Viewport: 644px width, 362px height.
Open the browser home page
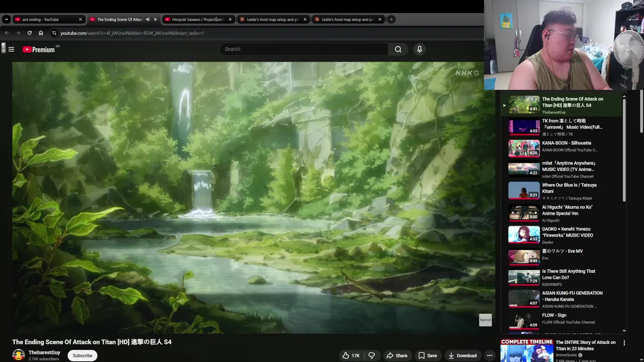(41, 33)
